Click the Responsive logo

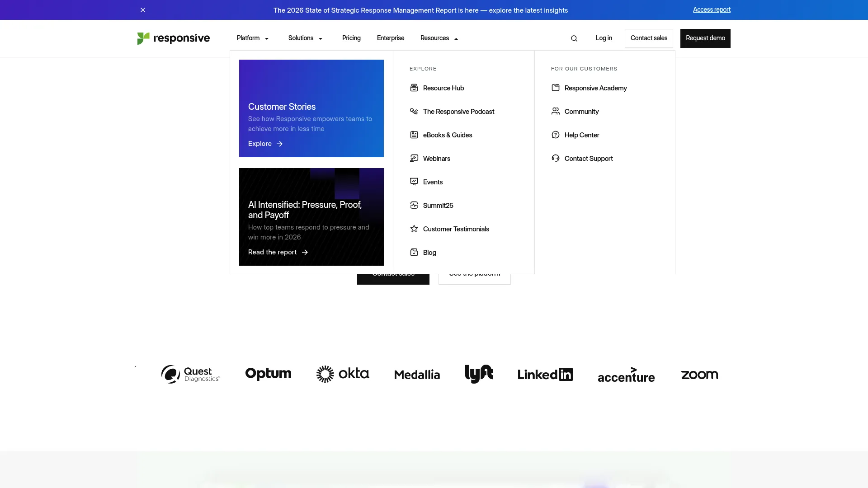coord(174,38)
